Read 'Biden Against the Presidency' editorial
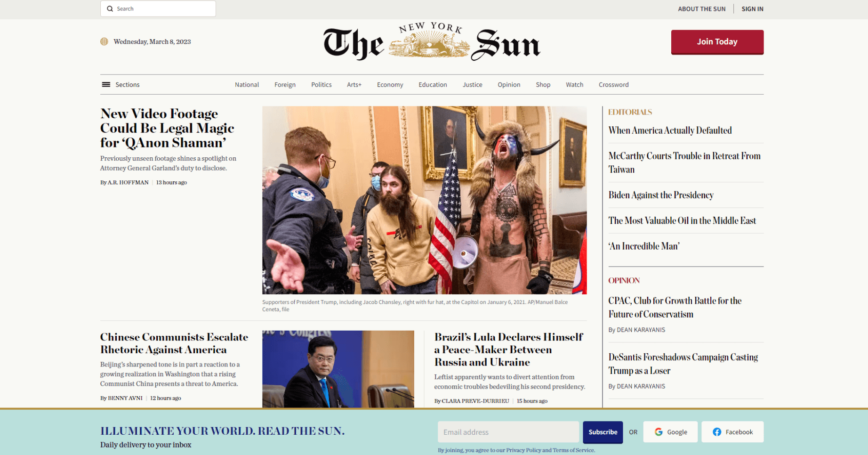This screenshot has width=868, height=455. coord(661,195)
